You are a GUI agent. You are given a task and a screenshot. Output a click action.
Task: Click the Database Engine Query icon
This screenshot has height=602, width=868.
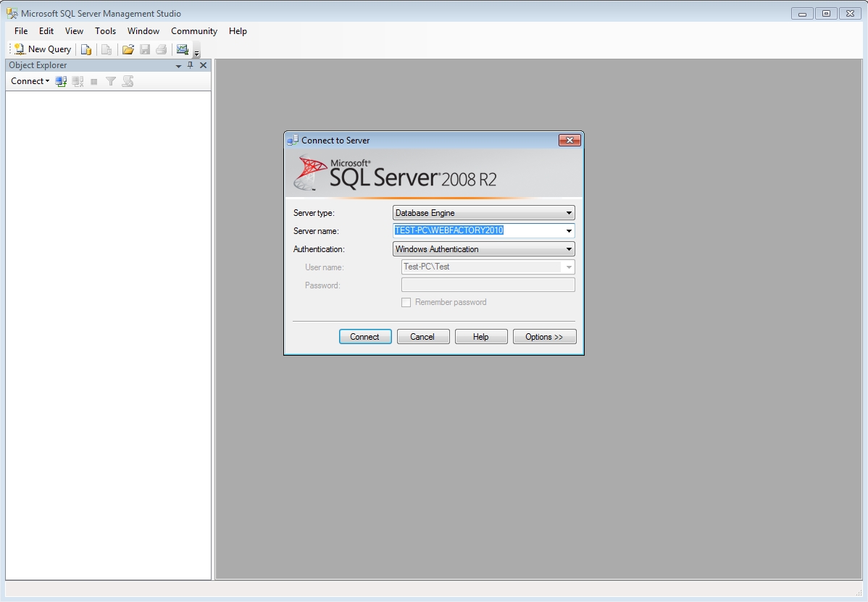[x=86, y=49]
